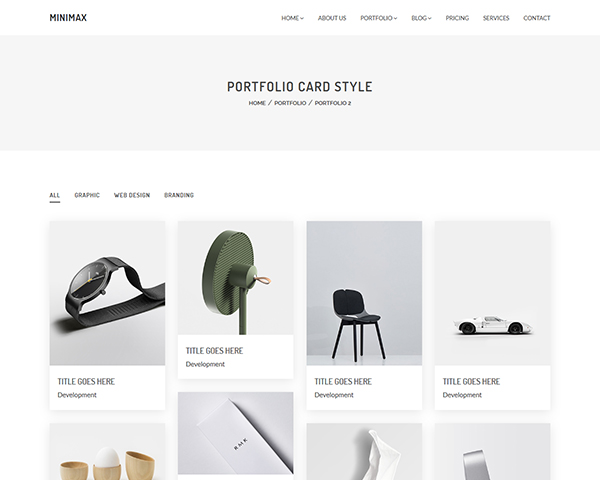Open the wristwatch portfolio image
Screen dimensions: 600x480
click(107, 293)
